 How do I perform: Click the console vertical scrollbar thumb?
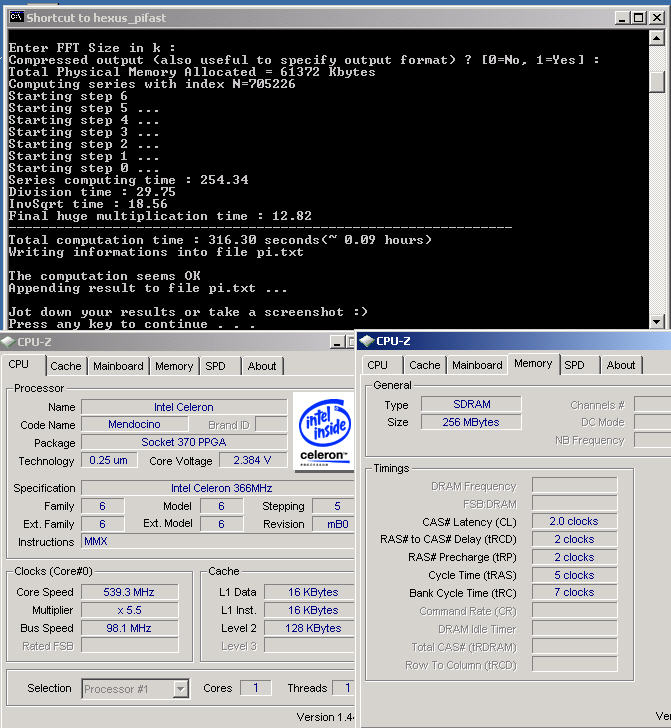coord(657,82)
